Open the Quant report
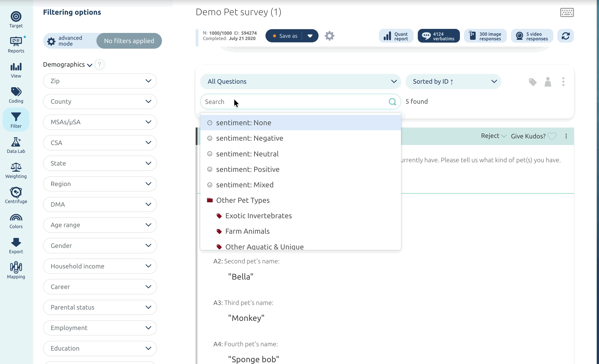The width and height of the screenshot is (599, 364). tap(396, 36)
